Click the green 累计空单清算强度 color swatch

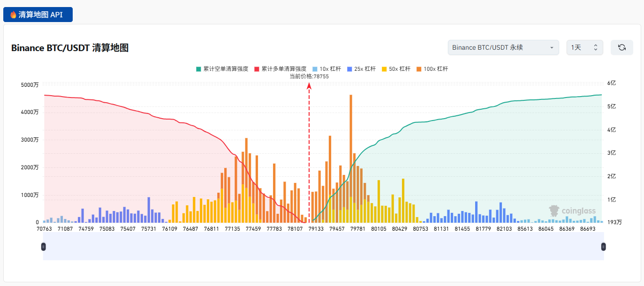coord(198,69)
